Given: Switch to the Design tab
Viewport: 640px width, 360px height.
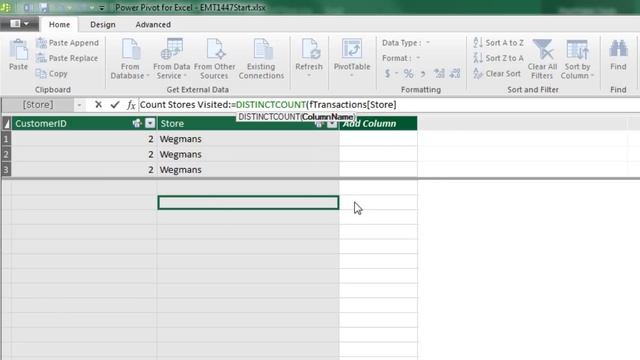Looking at the screenshot, I should pos(103,24).
